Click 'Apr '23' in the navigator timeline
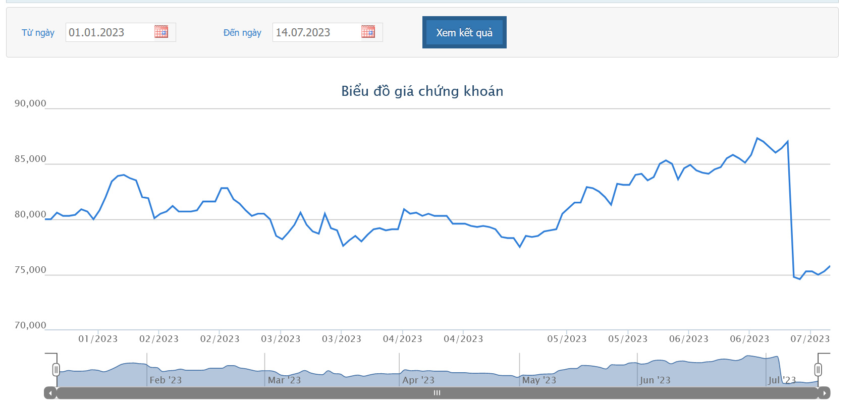868x403 pixels. [x=418, y=380]
